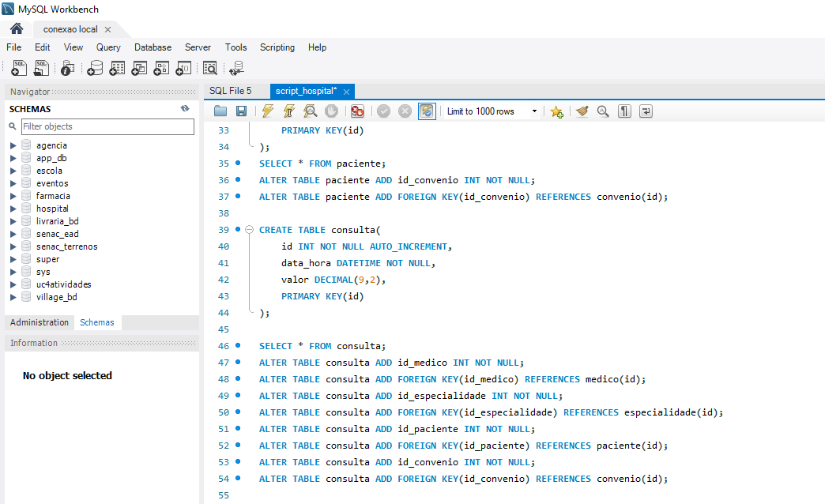Viewport: 825px width, 504px height.
Task: Save the script_hospital file
Action: tap(242, 111)
